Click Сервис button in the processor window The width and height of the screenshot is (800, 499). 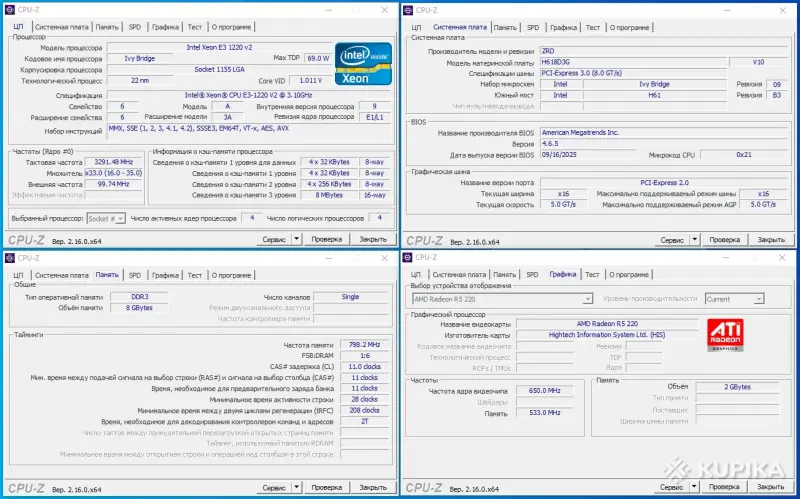click(x=274, y=239)
